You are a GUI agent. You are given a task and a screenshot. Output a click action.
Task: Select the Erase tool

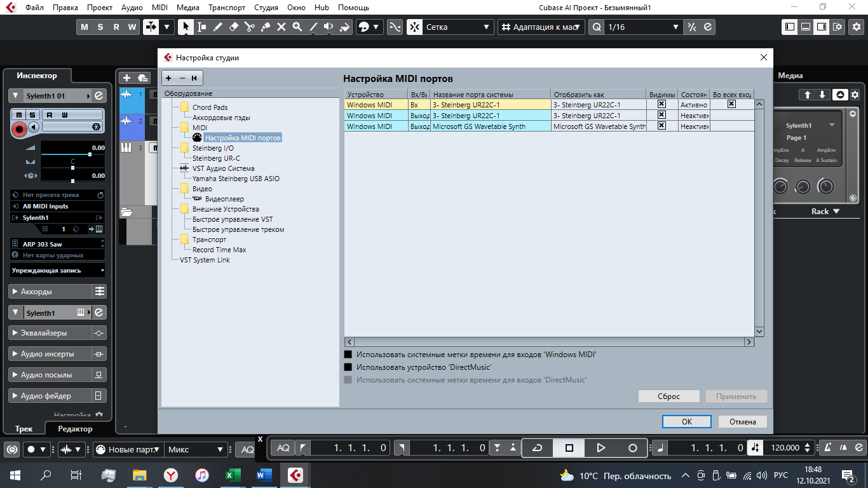click(233, 27)
